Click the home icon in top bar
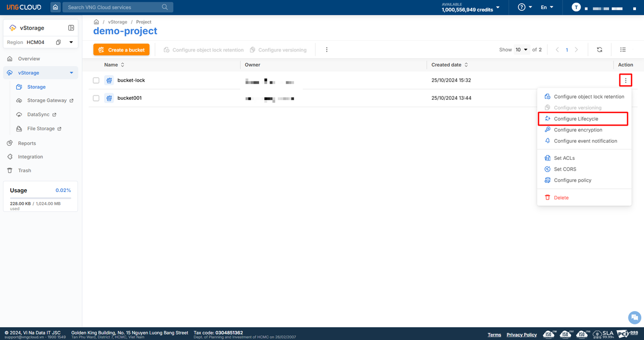The width and height of the screenshot is (644, 340). 55,8
